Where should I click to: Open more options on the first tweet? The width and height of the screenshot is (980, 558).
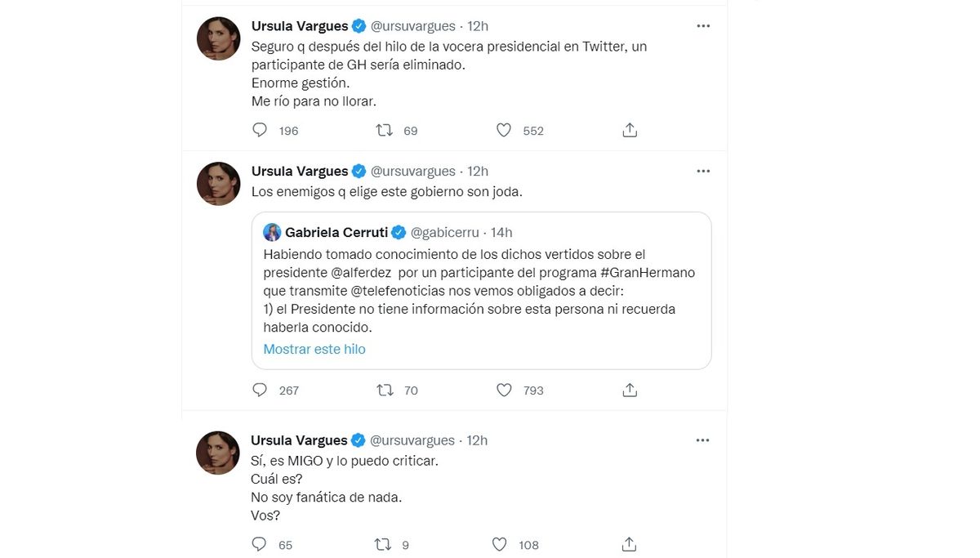pos(703,26)
